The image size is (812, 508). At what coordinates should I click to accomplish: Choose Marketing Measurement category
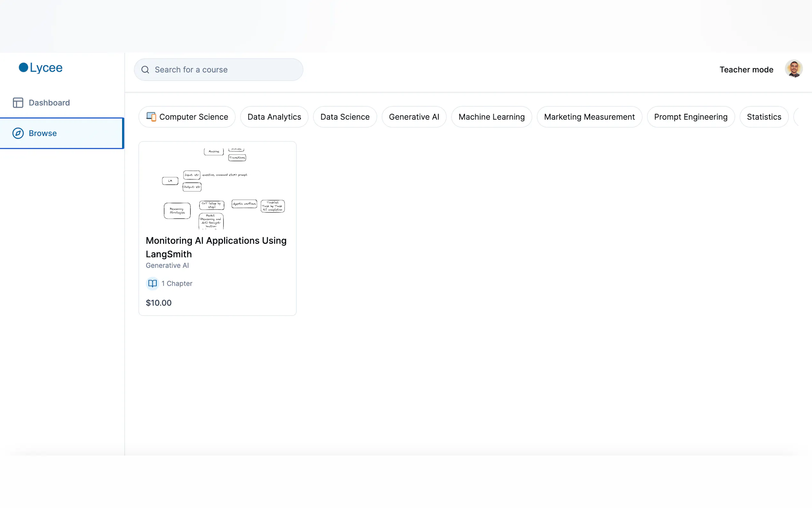point(589,116)
